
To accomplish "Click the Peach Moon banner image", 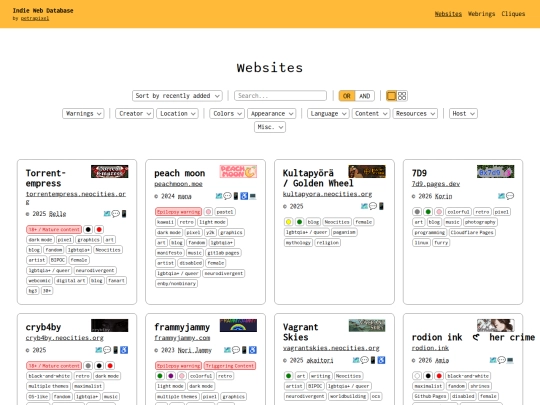I will coord(238,172).
